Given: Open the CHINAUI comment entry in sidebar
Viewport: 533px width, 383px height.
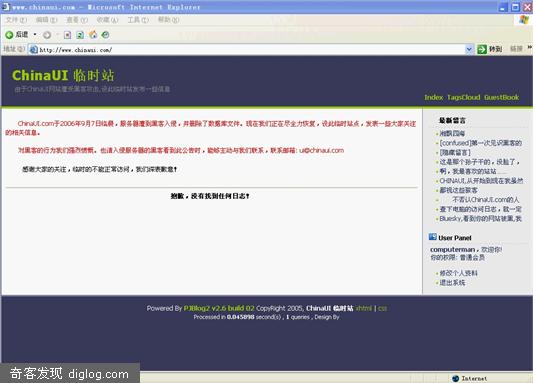Looking at the screenshot, I should coord(481,181).
